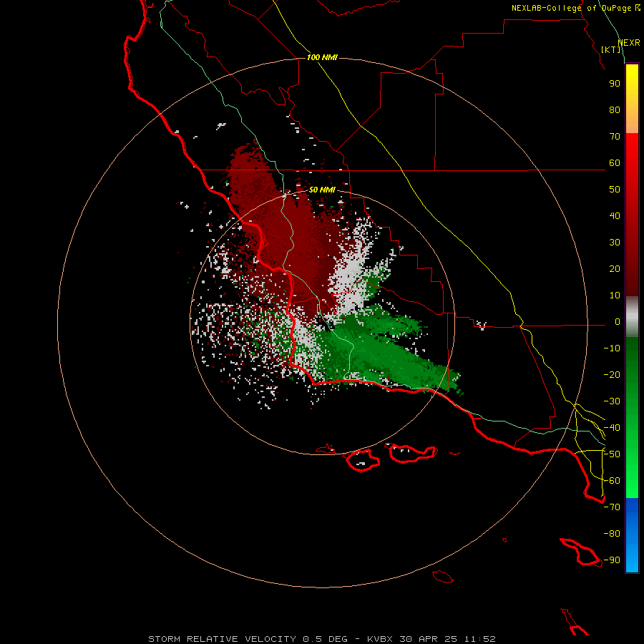Click the -80 value on velocity scale
Screen dimensions: 644x644
[612, 534]
